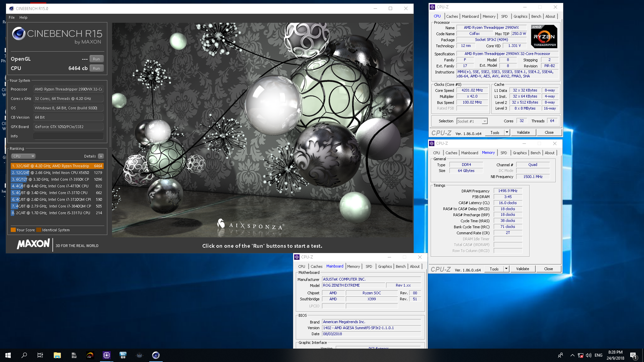Click CPU-Z title icon in Mainboard window

click(297, 257)
